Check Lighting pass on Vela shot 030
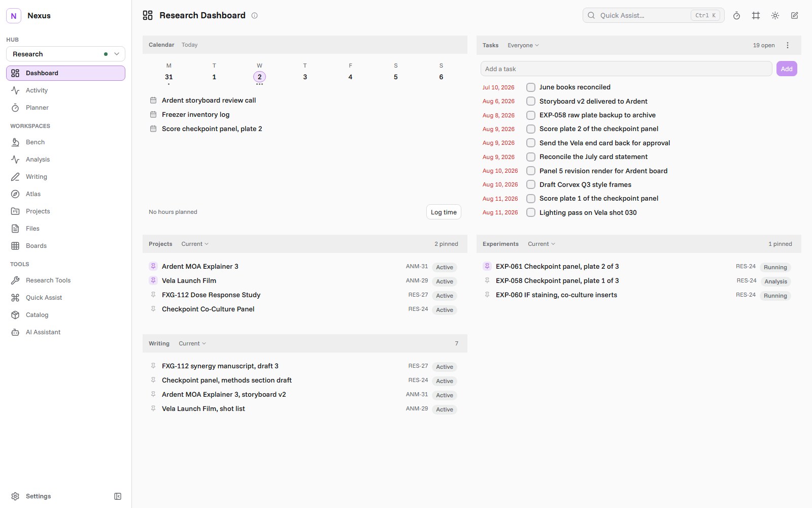Viewport: 812px width, 508px height. pos(531,212)
